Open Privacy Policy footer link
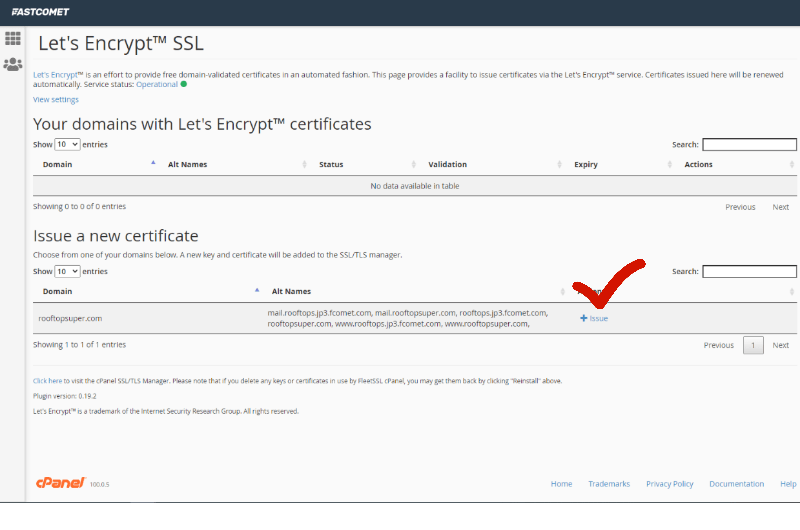The height and width of the screenshot is (530, 800). click(x=669, y=484)
